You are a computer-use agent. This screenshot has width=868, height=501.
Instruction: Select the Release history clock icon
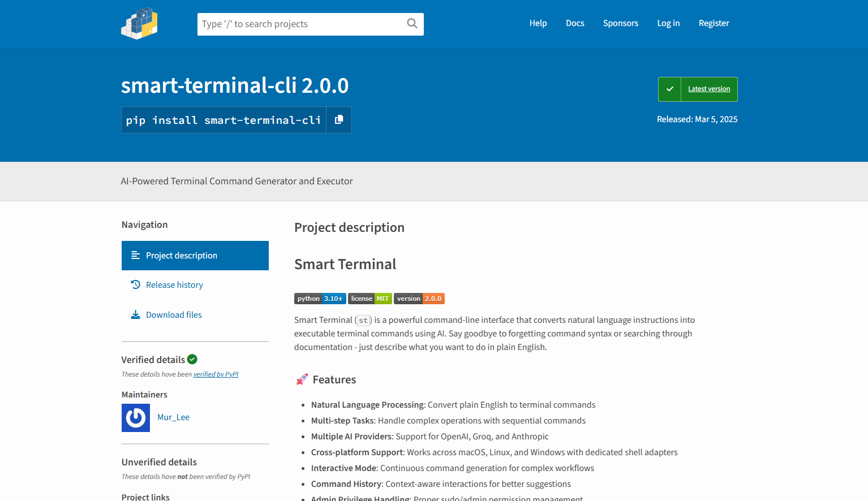pos(135,284)
